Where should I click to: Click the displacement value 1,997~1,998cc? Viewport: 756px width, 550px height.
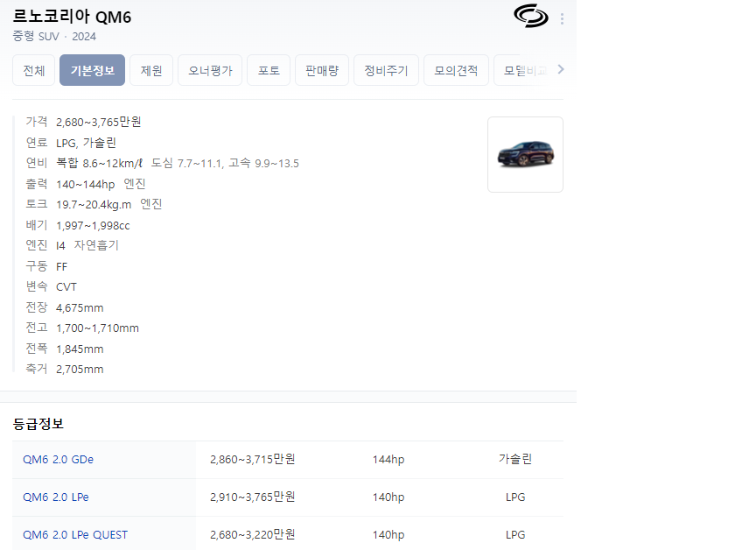coord(93,225)
